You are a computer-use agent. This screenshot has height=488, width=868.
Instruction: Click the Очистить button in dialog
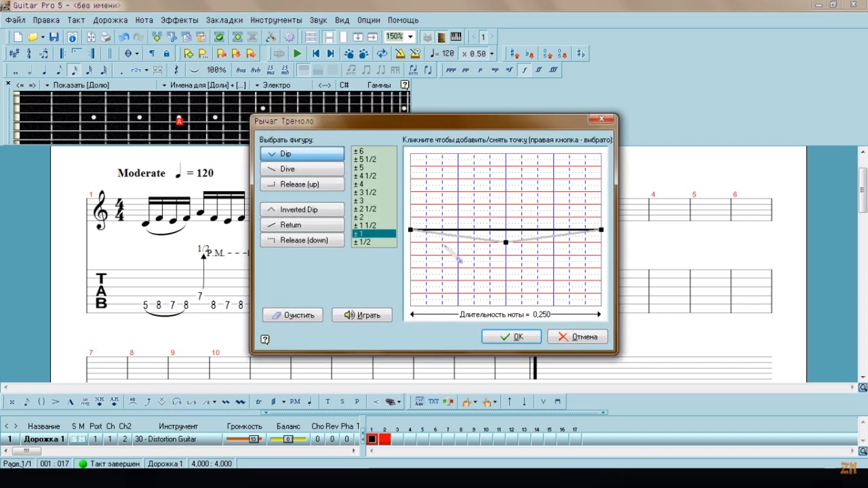(293, 315)
